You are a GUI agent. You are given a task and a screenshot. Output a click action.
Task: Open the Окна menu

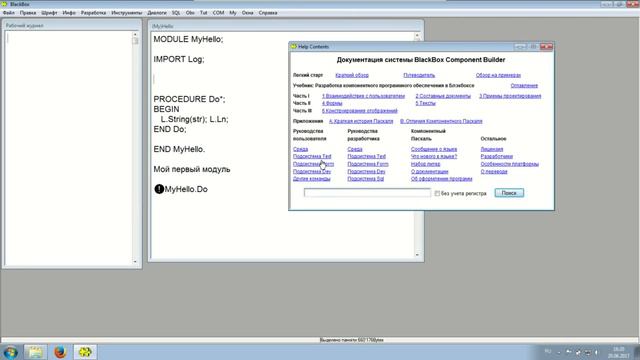tap(247, 13)
